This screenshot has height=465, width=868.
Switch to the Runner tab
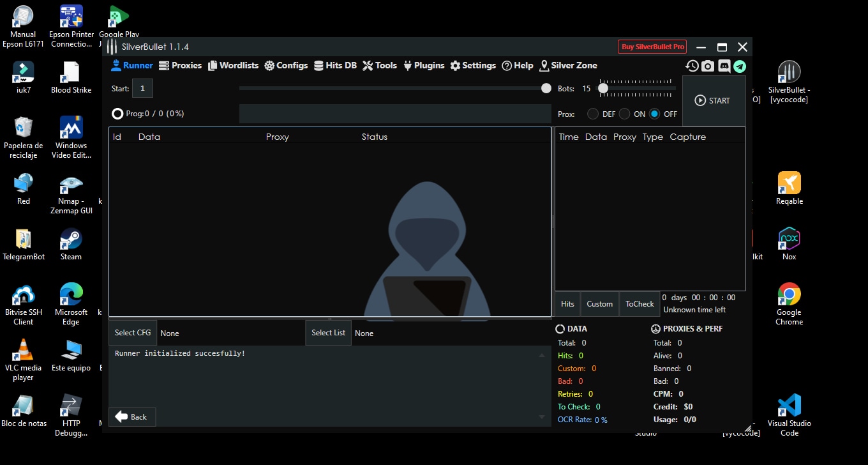[x=132, y=65]
